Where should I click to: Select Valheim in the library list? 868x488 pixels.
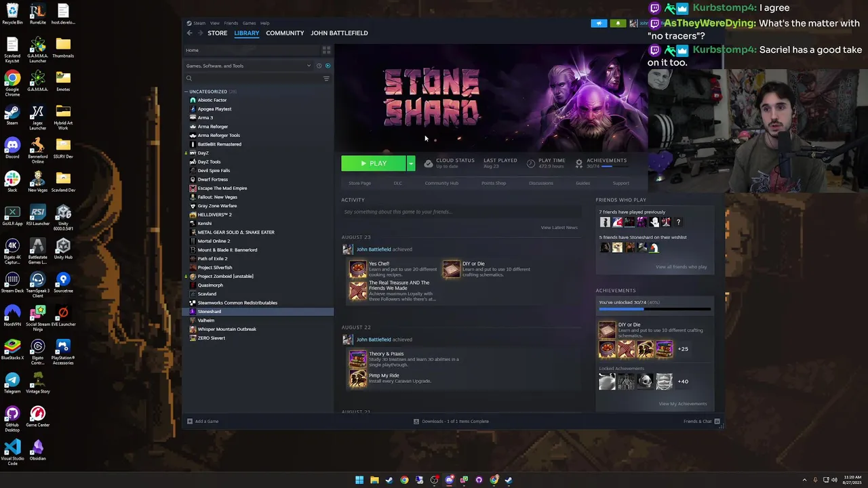click(205, 321)
